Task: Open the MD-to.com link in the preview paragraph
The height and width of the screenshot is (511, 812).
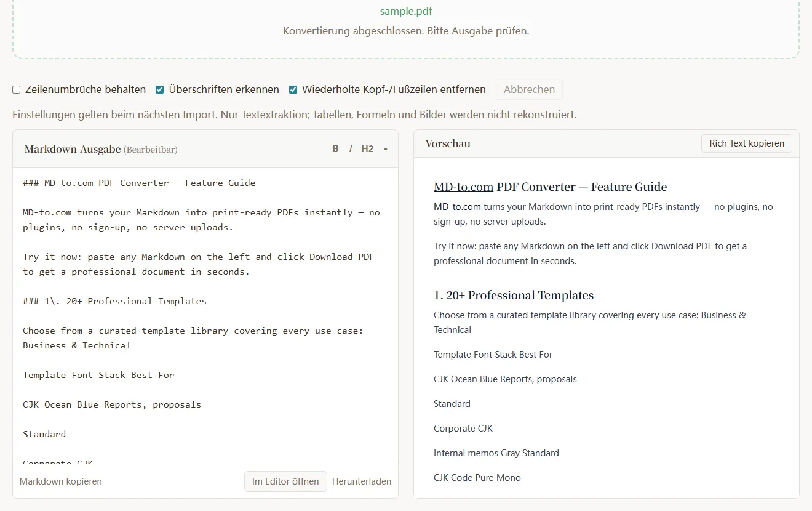Action: pos(457,207)
